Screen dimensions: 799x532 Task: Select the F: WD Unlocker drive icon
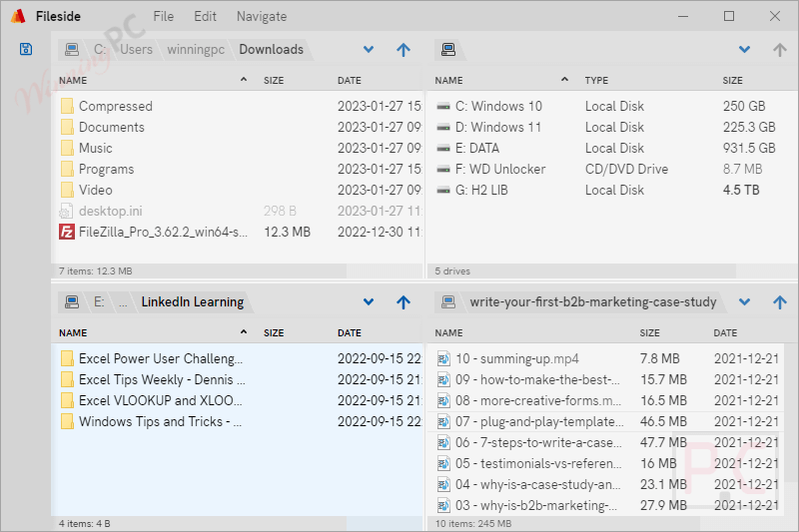443,169
